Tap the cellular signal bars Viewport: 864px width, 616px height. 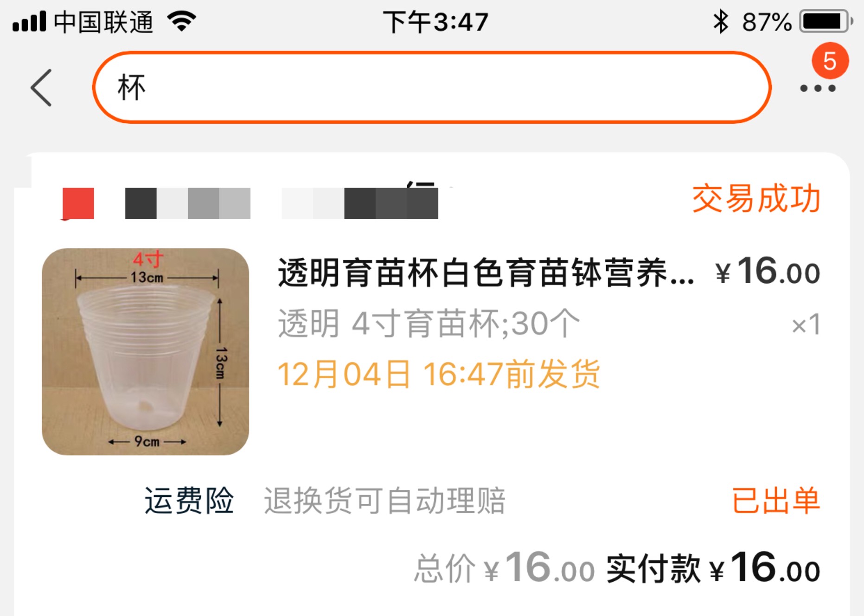point(29,21)
